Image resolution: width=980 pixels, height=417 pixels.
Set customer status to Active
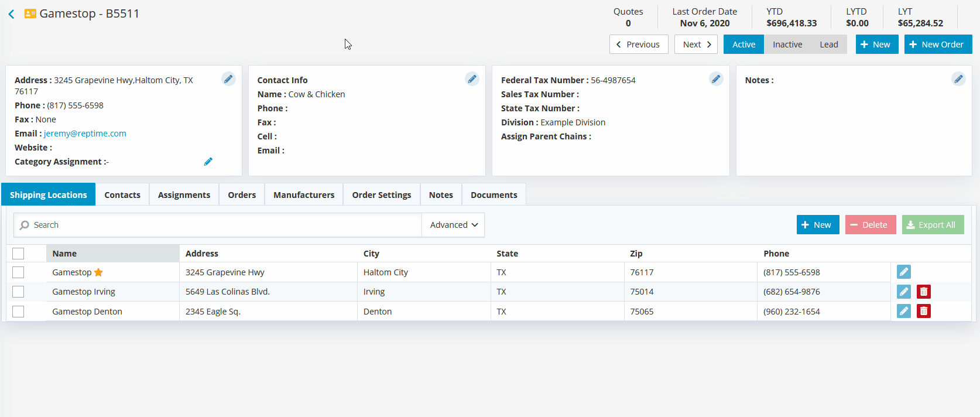point(743,45)
